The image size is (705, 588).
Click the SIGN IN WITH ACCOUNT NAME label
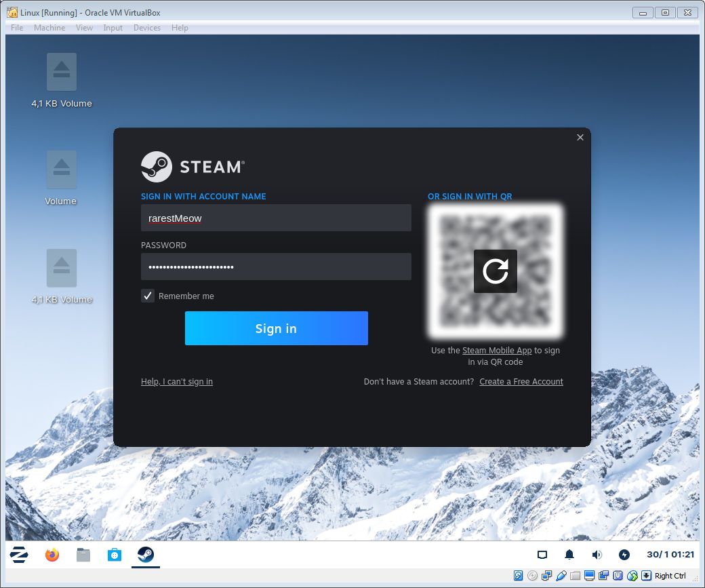coord(203,196)
